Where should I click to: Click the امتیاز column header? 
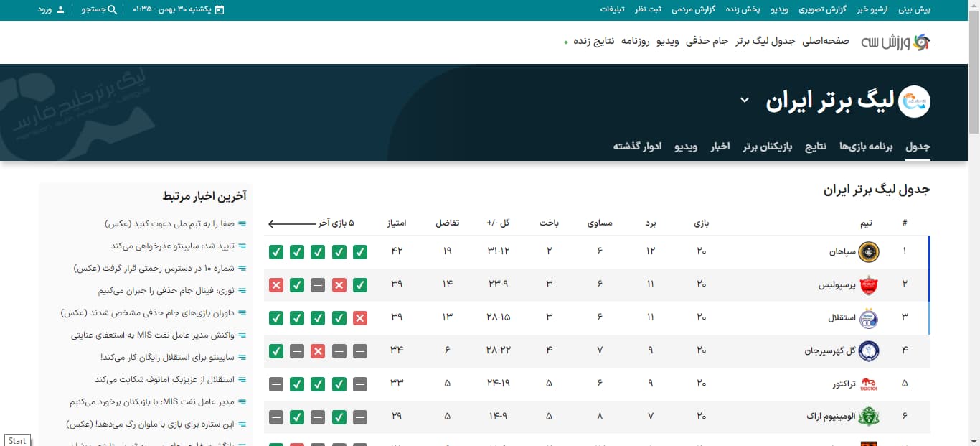coord(397,223)
